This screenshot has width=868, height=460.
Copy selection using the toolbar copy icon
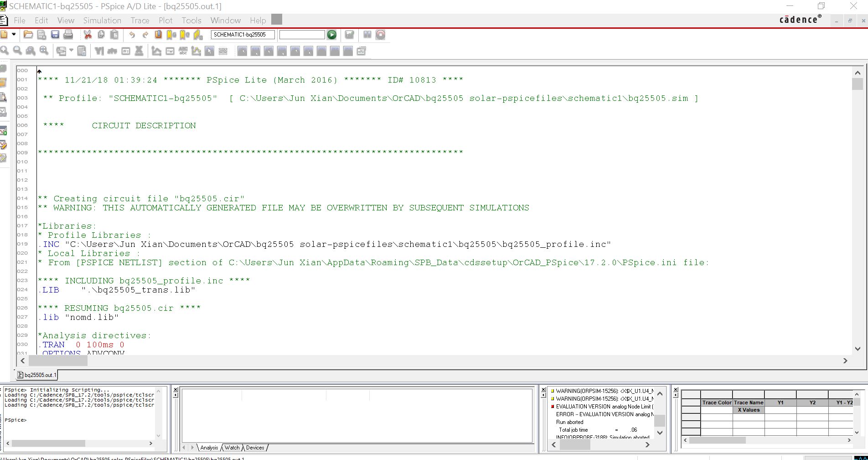click(101, 35)
